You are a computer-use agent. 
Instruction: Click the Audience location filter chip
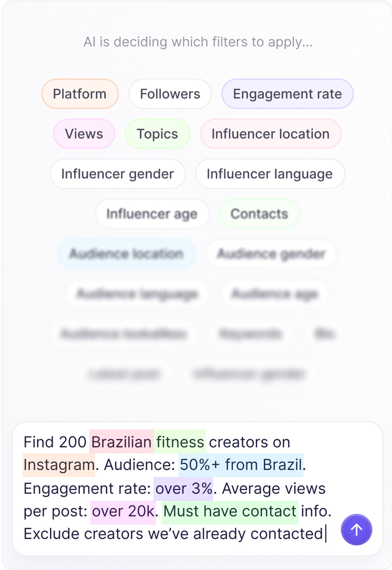[x=126, y=254]
